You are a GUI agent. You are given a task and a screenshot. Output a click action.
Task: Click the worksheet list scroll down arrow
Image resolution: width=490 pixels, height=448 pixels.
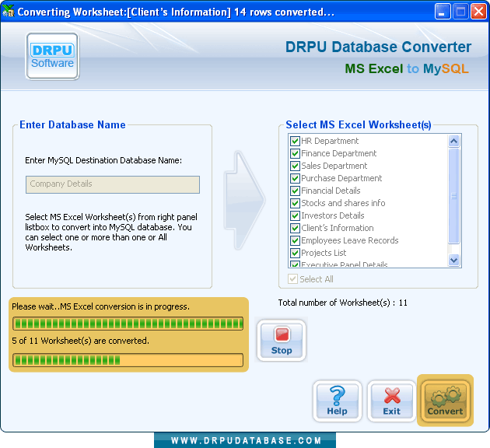(x=453, y=260)
